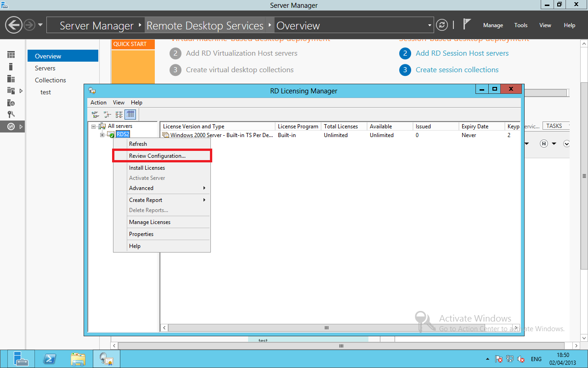Open the All Servers icon in Server Manager sidebar
588x368 pixels.
coord(11,79)
